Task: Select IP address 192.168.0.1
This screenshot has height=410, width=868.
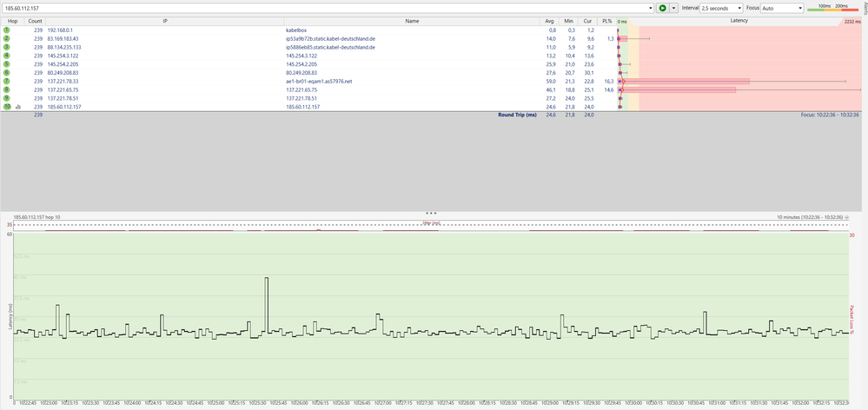Action: [x=60, y=30]
